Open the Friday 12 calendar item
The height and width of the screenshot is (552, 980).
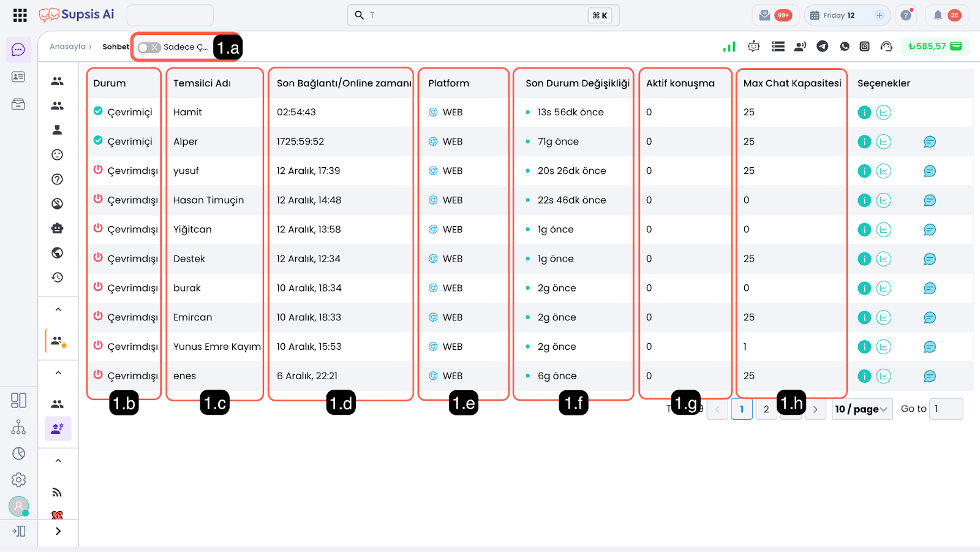point(838,15)
